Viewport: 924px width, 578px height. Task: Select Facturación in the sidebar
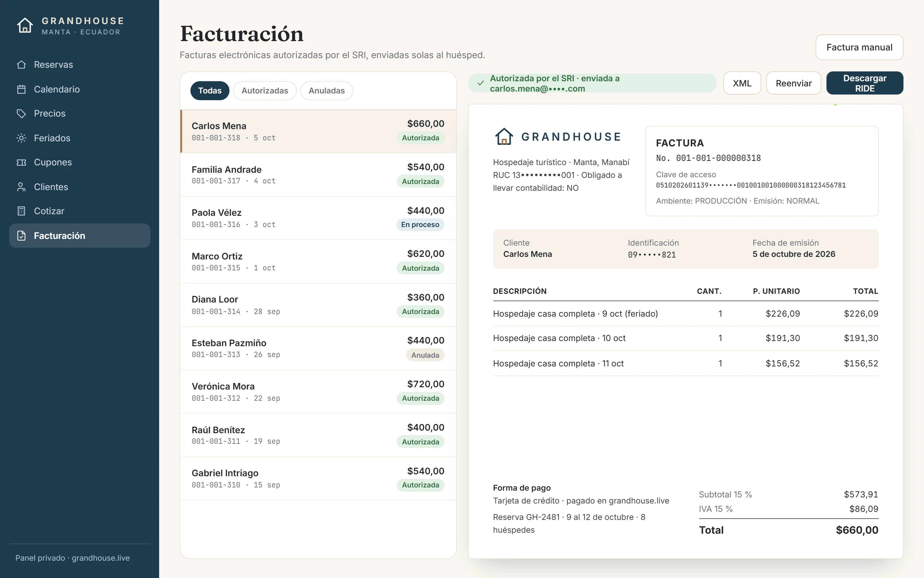tap(80, 235)
